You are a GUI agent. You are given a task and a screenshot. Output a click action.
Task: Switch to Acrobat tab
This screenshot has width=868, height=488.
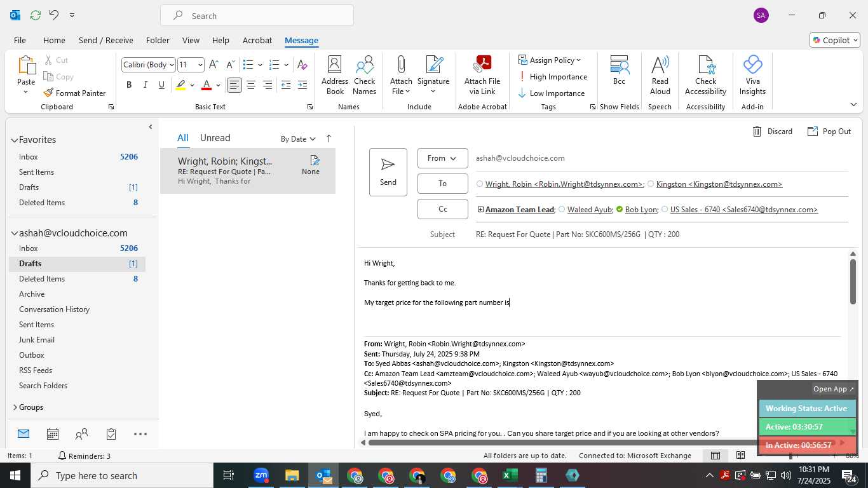(x=257, y=40)
